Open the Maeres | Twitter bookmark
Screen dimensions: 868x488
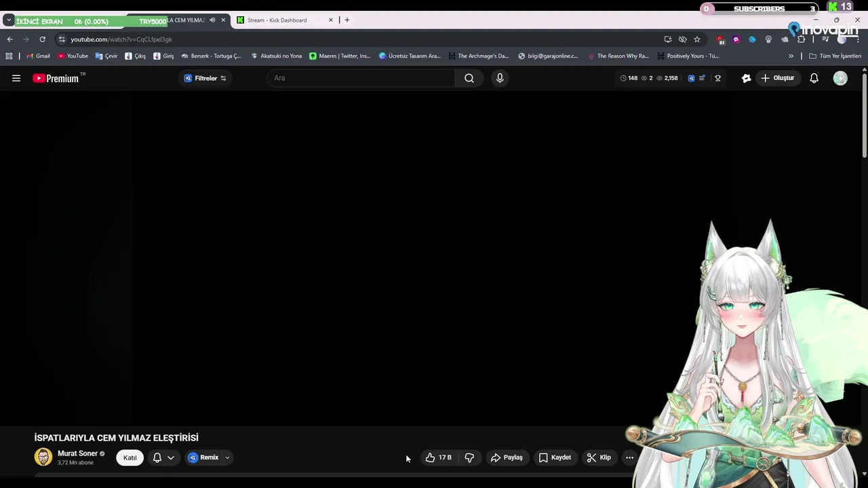coord(340,56)
